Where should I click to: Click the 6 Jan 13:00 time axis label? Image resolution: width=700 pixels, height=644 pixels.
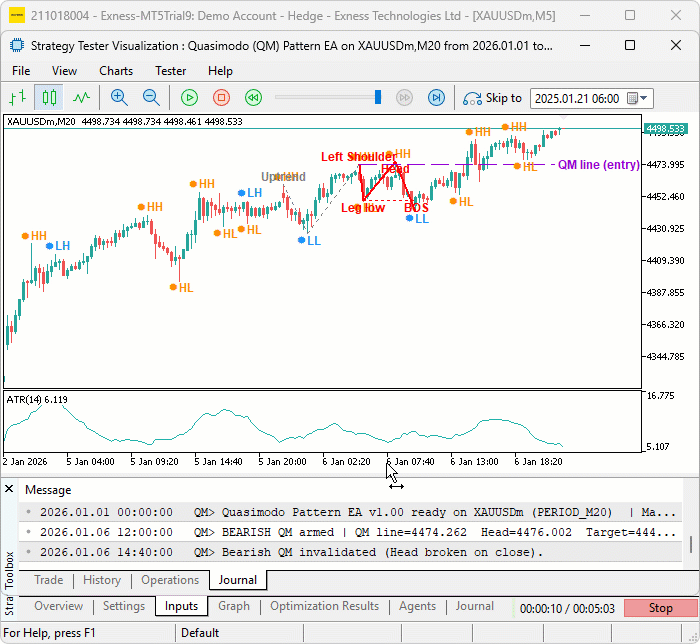tap(474, 461)
